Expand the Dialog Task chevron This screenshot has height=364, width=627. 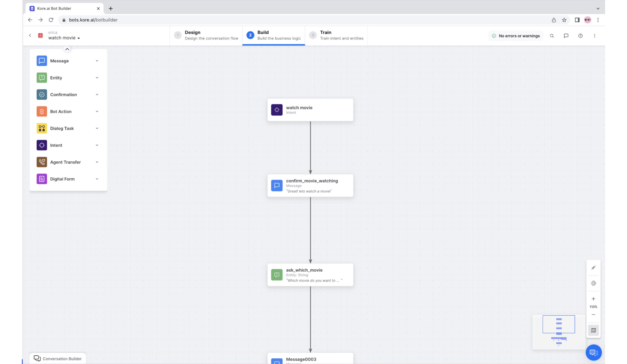pos(97,128)
